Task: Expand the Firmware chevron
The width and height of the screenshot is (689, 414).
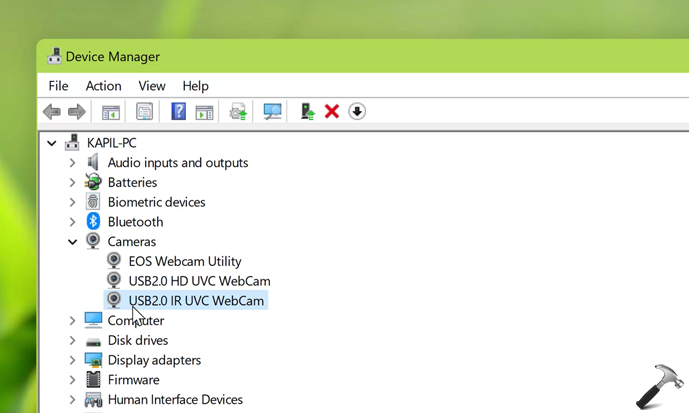Action: point(73,380)
